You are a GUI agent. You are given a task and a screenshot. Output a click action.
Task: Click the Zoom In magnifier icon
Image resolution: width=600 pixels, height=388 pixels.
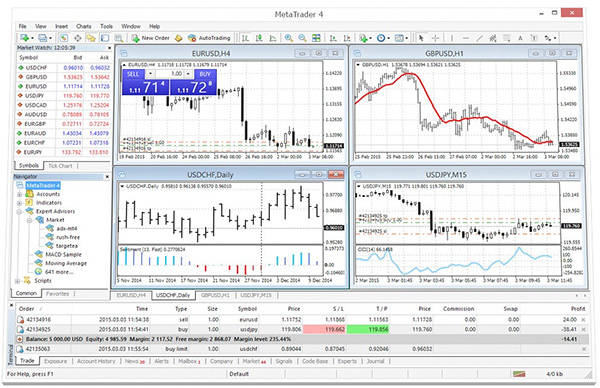coord(289,38)
